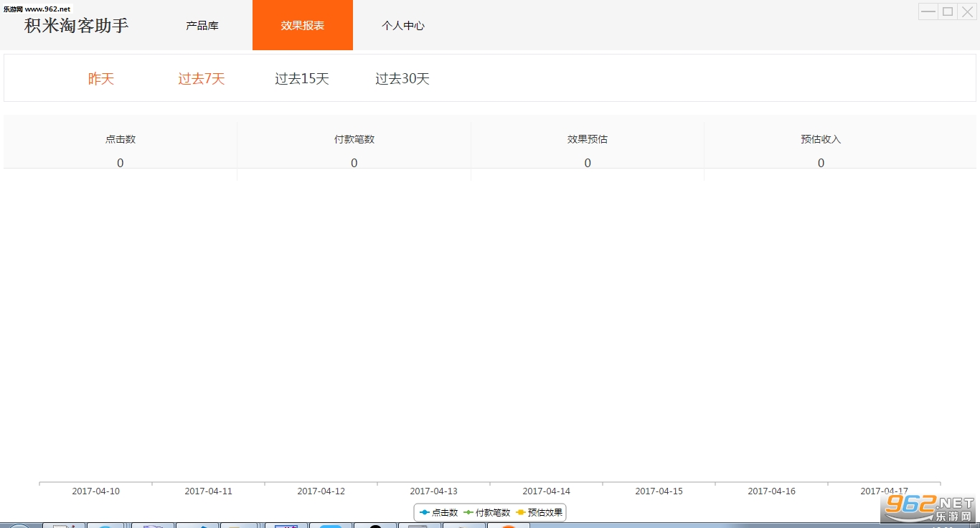Viewport: 980px width, 528px height.
Task: Click the 点击数 statistic label
Action: click(121, 139)
